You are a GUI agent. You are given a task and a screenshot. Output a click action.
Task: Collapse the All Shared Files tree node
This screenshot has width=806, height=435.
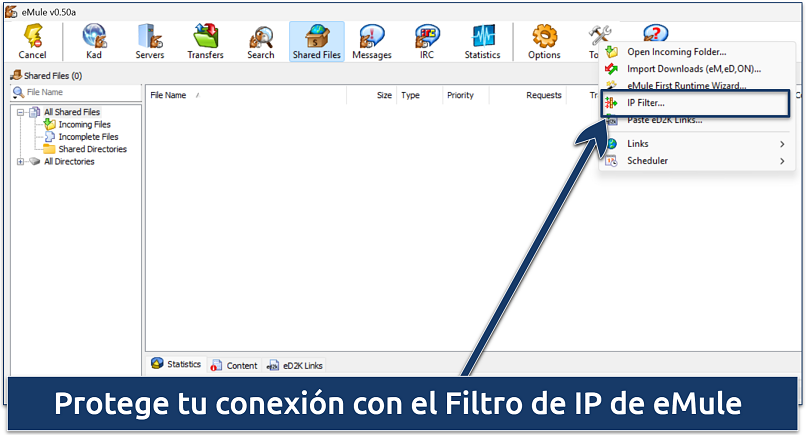pos(21,112)
